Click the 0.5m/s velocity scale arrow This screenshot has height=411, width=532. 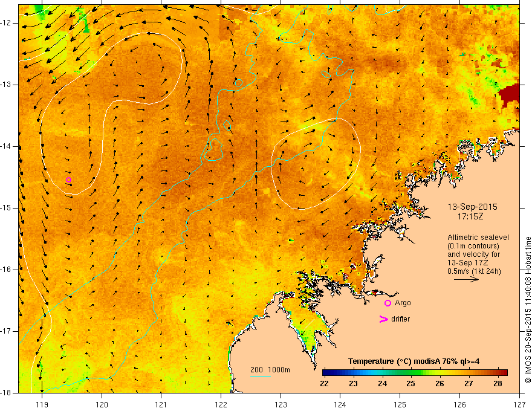point(466,279)
